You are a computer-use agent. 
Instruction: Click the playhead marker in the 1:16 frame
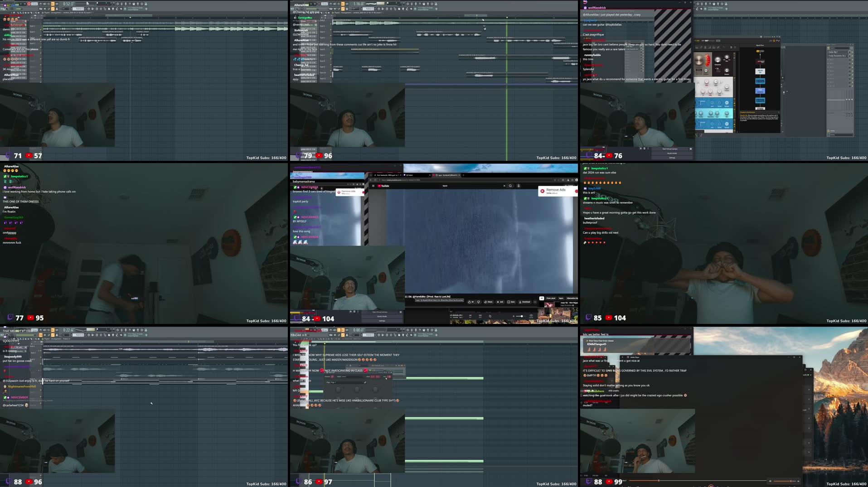pos(507,18)
